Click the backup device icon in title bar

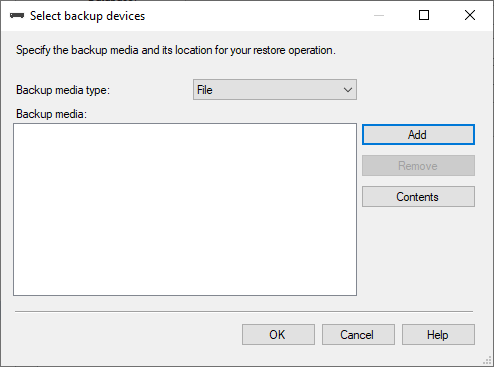tap(17, 16)
